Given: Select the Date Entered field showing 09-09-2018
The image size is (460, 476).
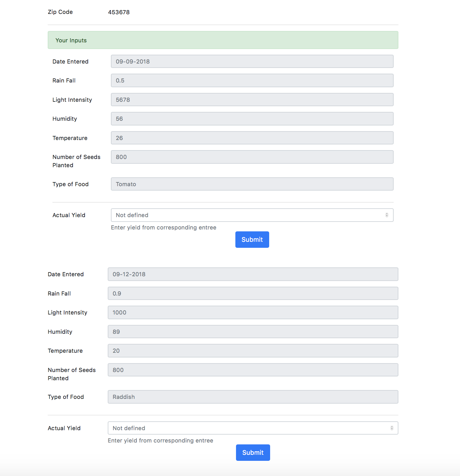Looking at the screenshot, I should [252, 61].
